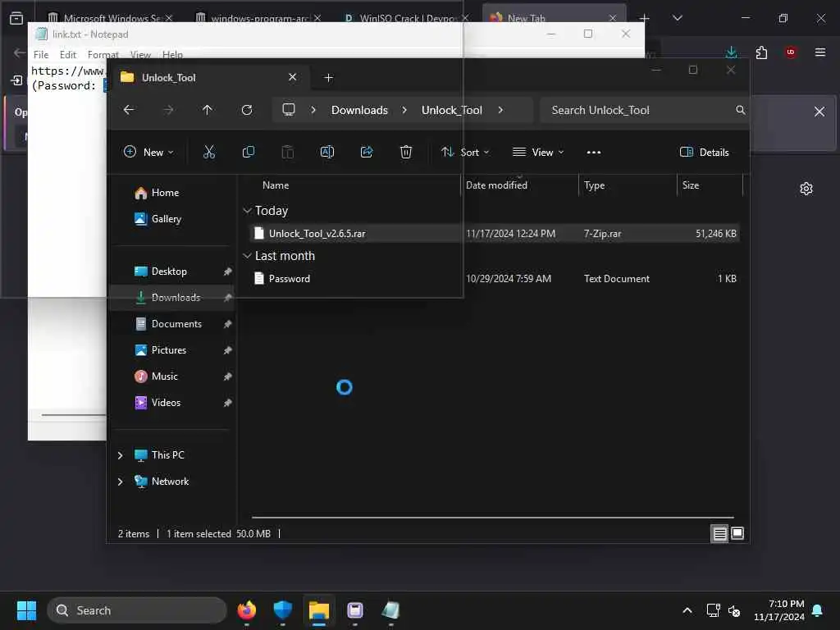
Task: Open the New dropdown in Explorer
Action: point(148,152)
